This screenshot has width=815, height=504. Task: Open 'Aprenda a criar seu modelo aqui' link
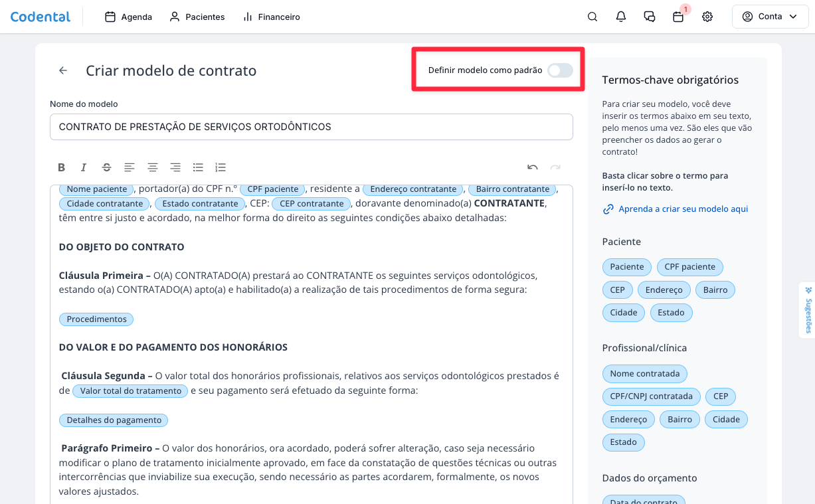(683, 209)
